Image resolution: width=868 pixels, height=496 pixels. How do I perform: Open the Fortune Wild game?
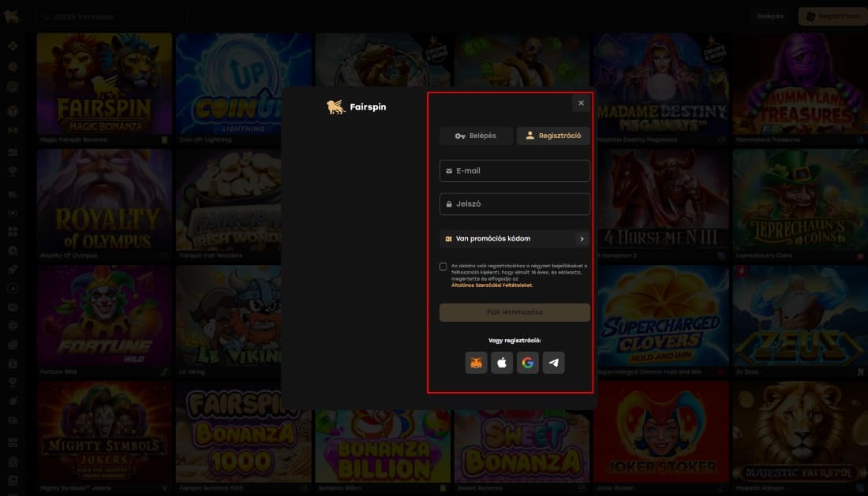click(x=104, y=316)
